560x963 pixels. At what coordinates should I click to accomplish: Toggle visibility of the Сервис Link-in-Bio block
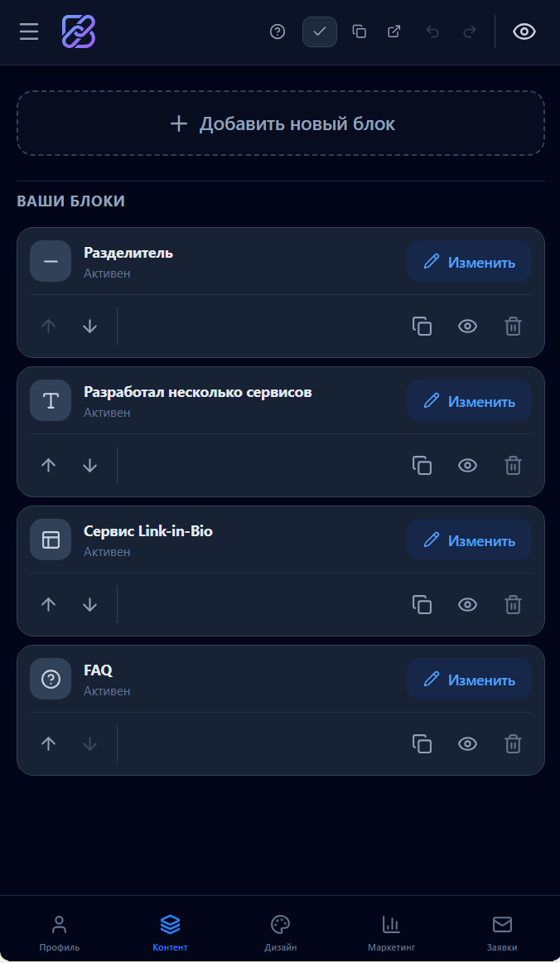click(467, 604)
